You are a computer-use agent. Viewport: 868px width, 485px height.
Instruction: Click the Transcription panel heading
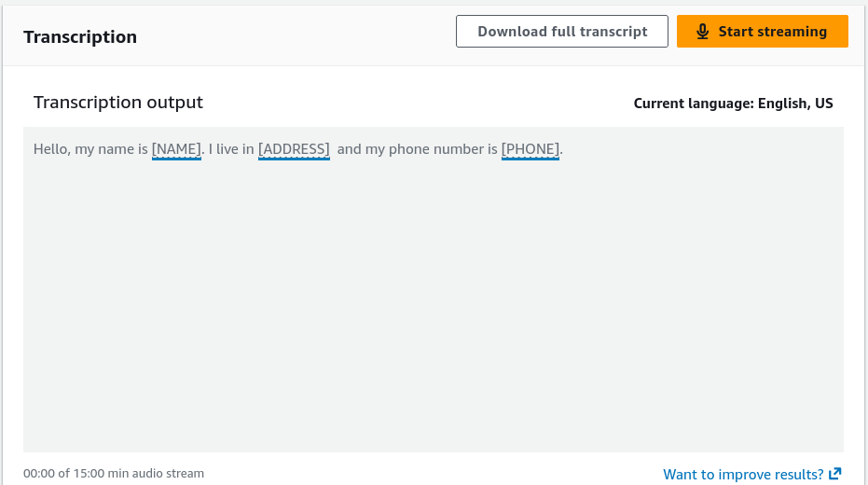coord(80,37)
